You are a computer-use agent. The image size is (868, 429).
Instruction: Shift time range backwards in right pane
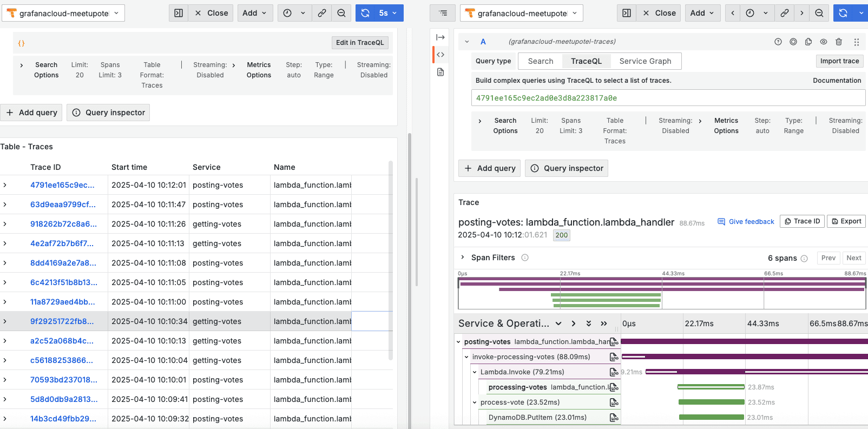(x=733, y=13)
